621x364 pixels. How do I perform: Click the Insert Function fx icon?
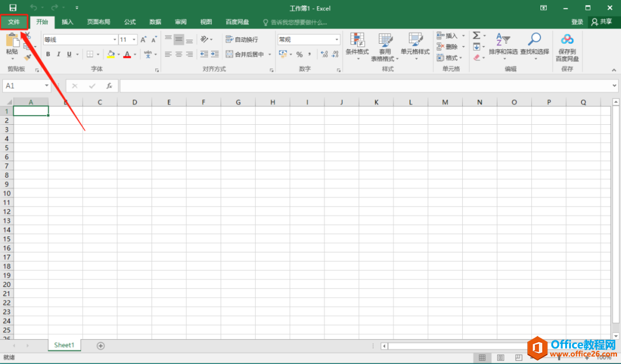pos(109,86)
